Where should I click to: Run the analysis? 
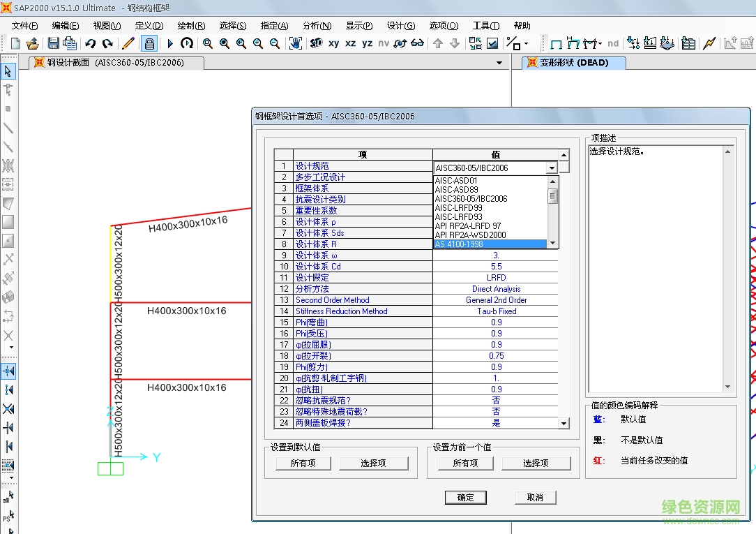pyautogui.click(x=169, y=43)
